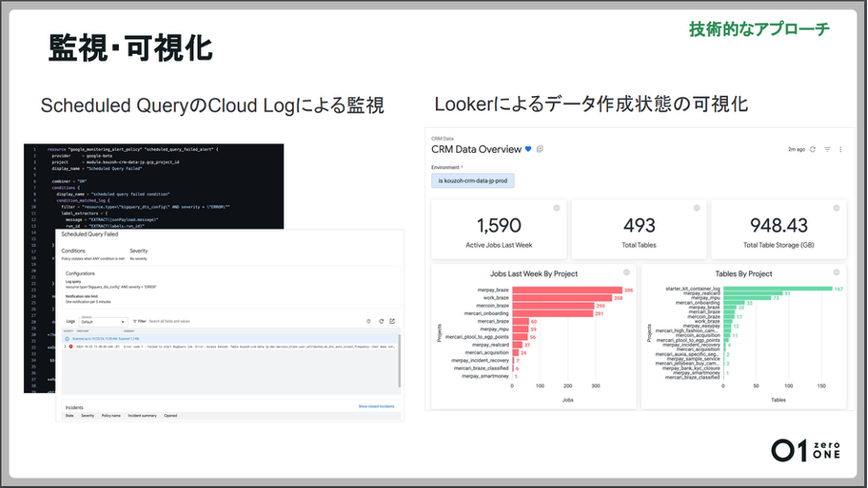868x488 pixels.
Task: Click the Total Table Storage tile icon
Action: point(839,208)
